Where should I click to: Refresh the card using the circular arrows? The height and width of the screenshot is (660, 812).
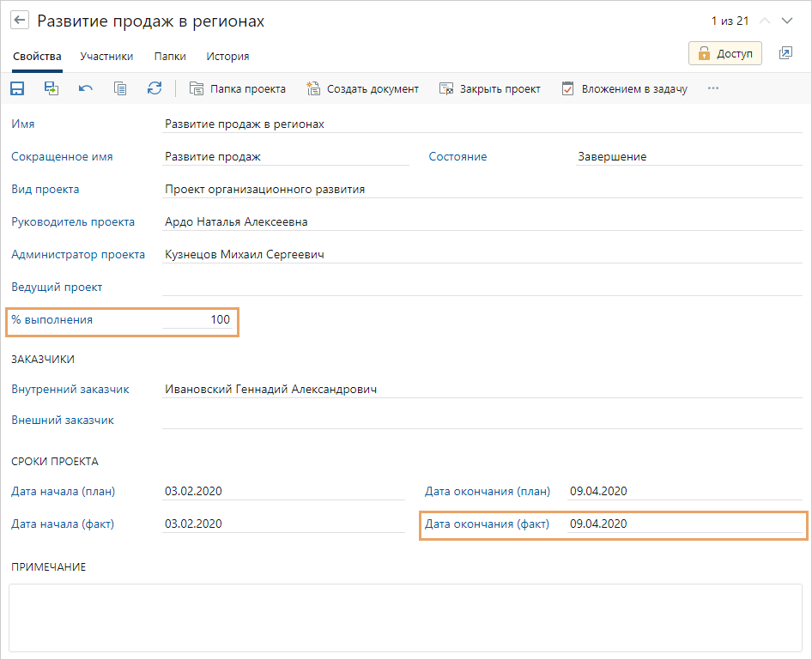155,88
